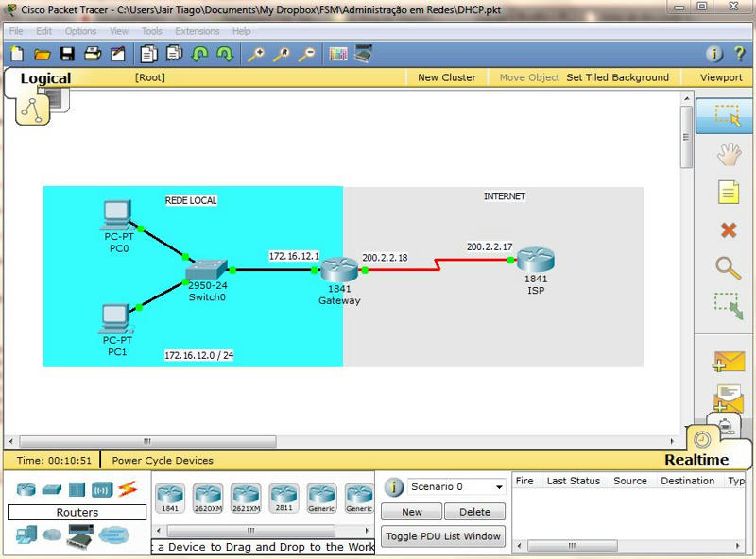Launch the Activity Wizard icon

pyautogui.click(x=117, y=54)
